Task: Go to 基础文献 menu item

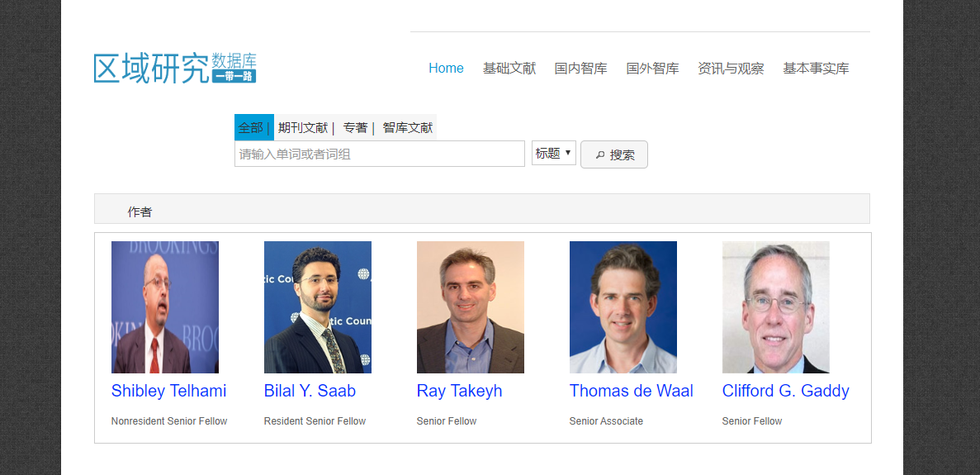Action: pyautogui.click(x=509, y=69)
